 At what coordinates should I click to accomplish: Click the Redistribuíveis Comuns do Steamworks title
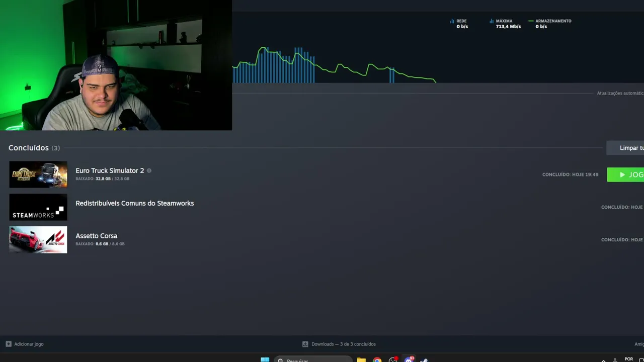(x=134, y=203)
